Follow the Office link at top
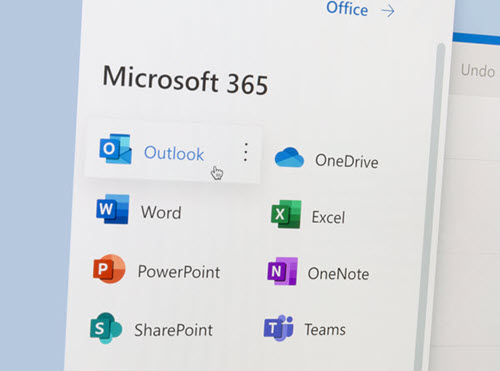 pos(347,9)
